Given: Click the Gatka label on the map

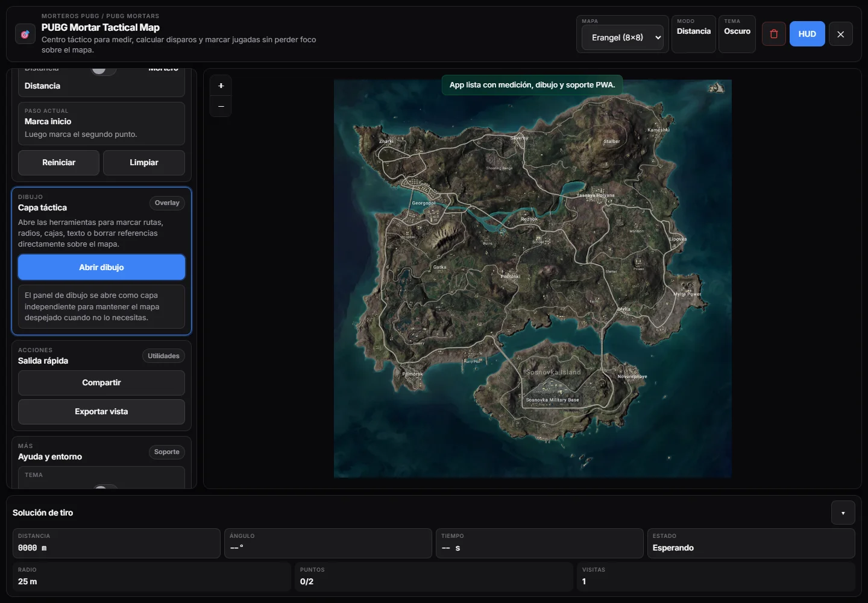Looking at the screenshot, I should click(440, 267).
